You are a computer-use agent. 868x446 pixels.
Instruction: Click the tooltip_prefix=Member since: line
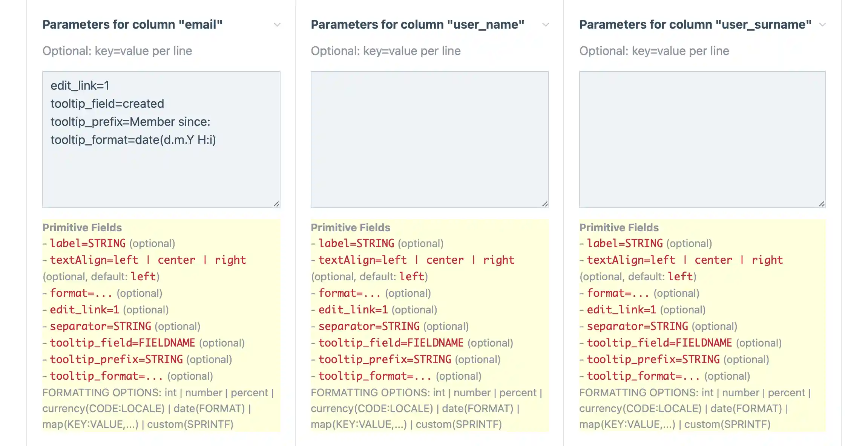[x=131, y=122]
